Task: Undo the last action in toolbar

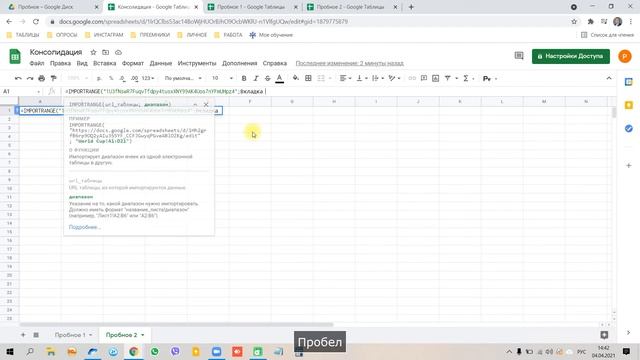Action: click(18, 78)
